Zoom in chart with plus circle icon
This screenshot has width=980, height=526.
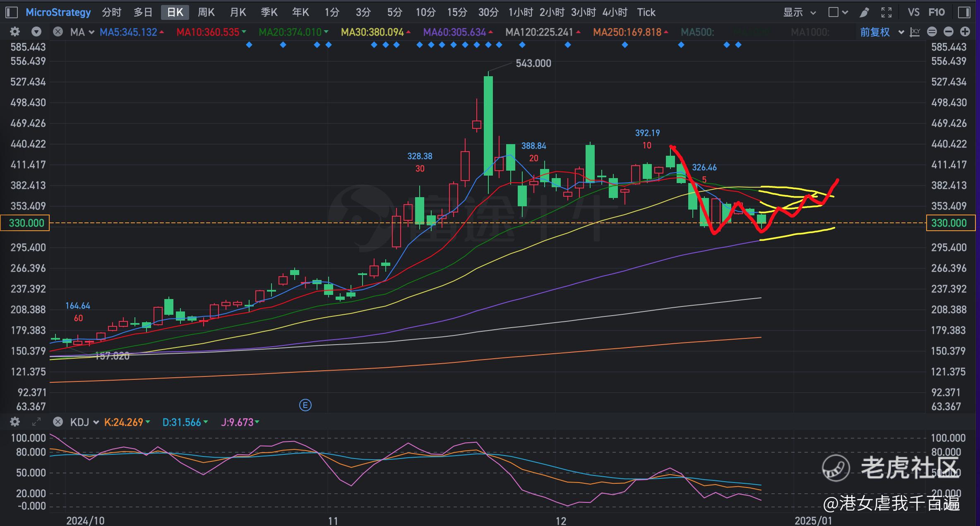pyautogui.click(x=965, y=32)
